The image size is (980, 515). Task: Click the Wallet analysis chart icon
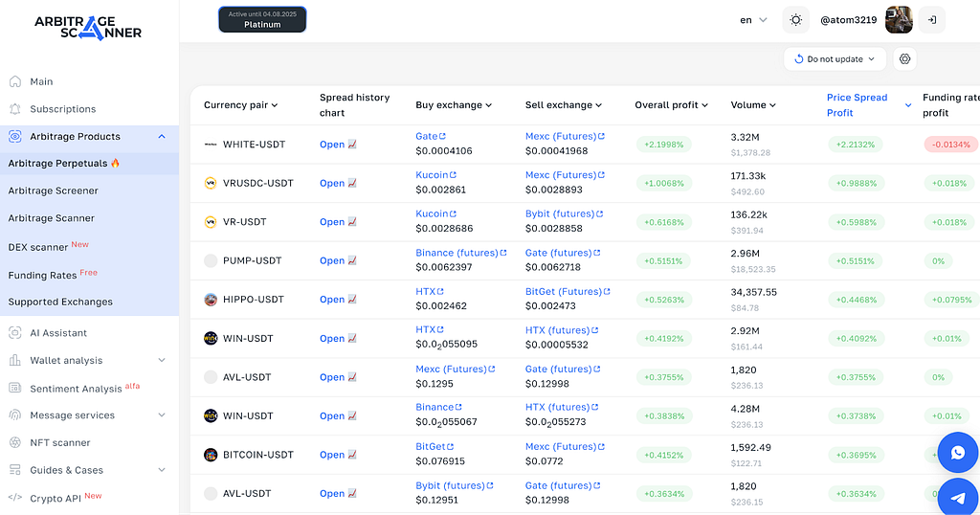(15, 361)
